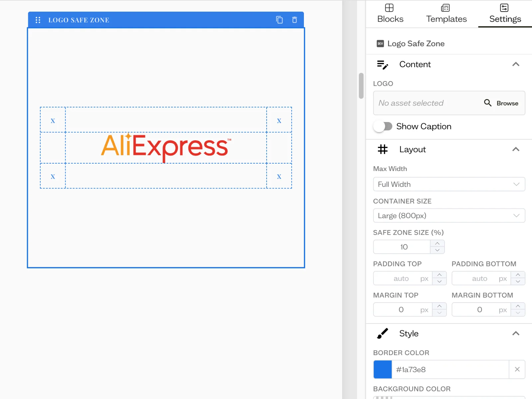The height and width of the screenshot is (399, 532).
Task: Click the Blocks grid icon
Action: click(389, 8)
